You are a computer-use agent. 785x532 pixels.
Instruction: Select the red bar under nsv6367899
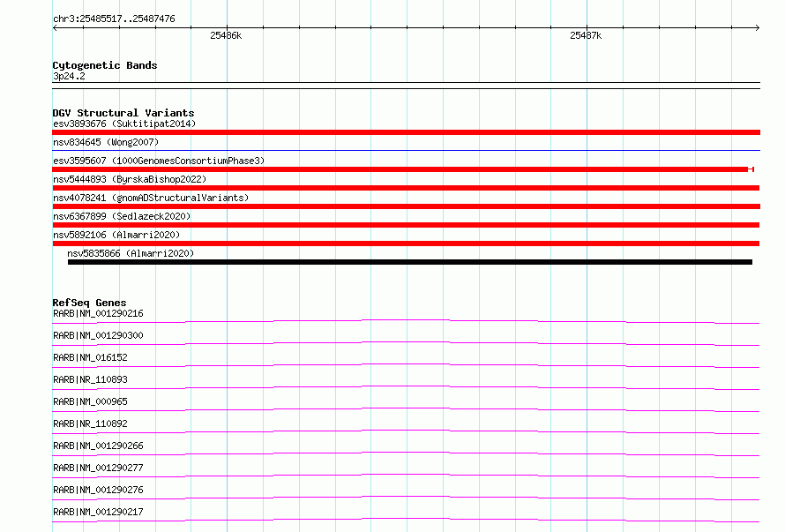[406, 225]
